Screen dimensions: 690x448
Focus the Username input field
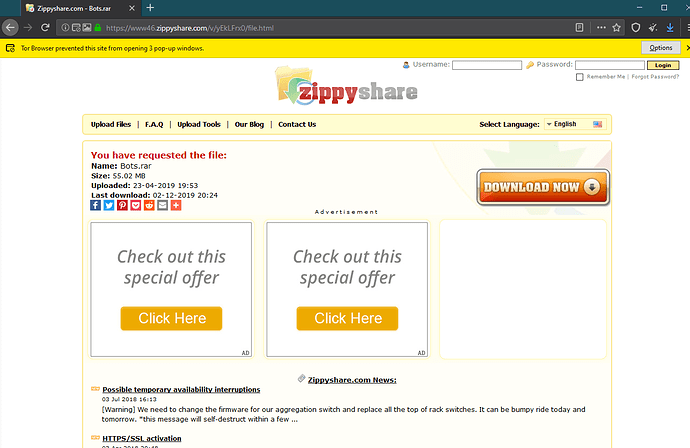(x=487, y=65)
